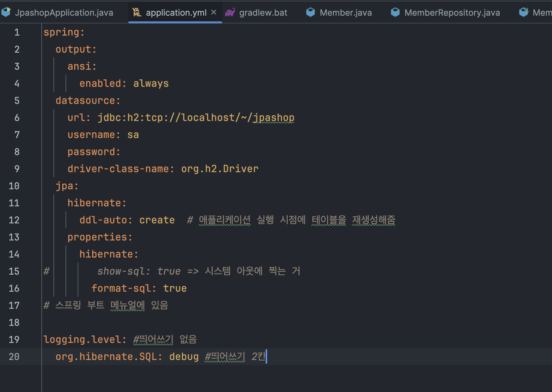The image size is (552, 392).
Task: Click the 'create' value of ddl-auto
Action: 157,220
